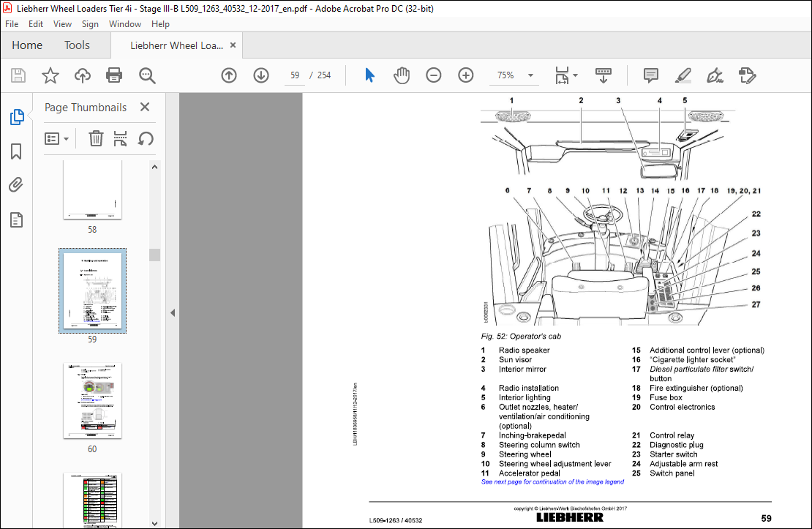
Task: Expand the fit page dropdown arrow
Action: point(575,75)
